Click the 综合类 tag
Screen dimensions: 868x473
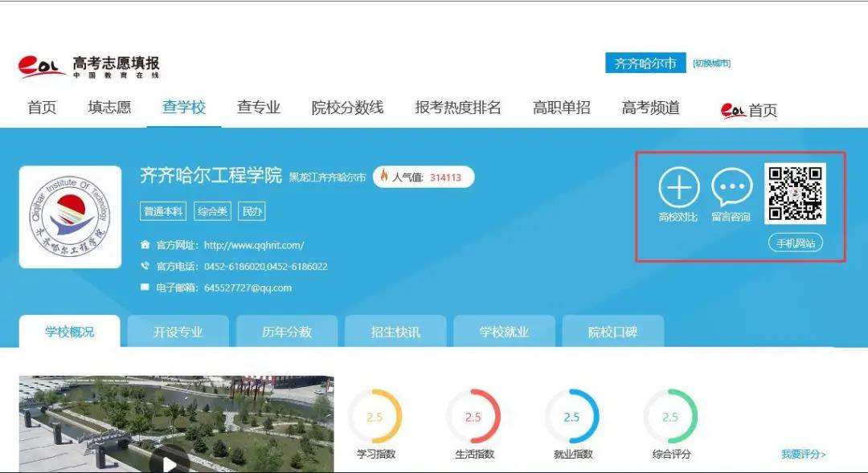tap(212, 210)
